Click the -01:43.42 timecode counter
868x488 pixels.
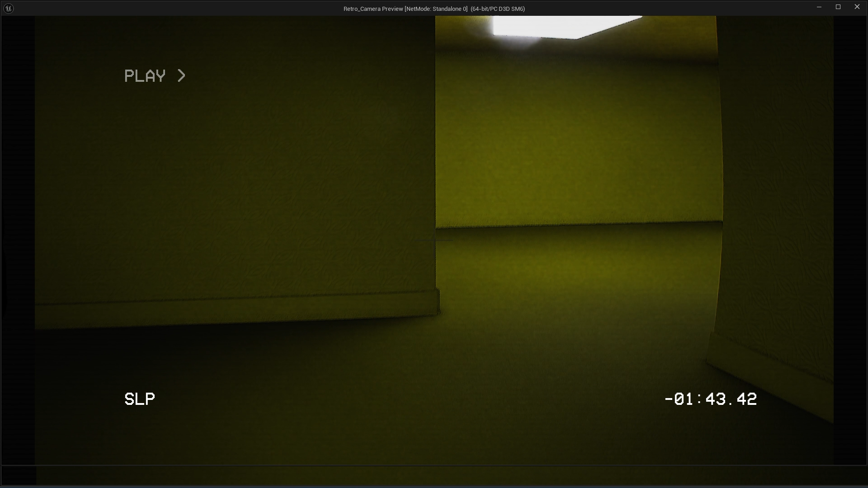[x=711, y=399]
